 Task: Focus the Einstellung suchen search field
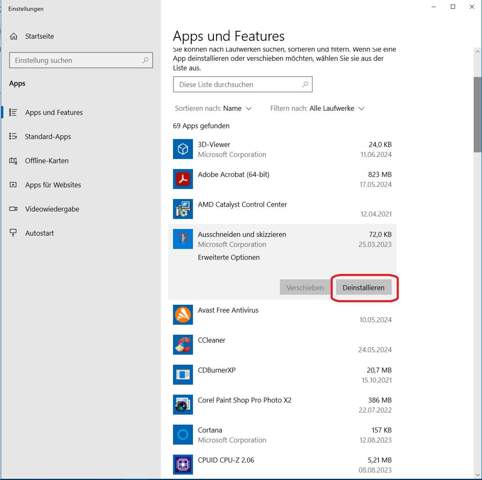[x=81, y=60]
